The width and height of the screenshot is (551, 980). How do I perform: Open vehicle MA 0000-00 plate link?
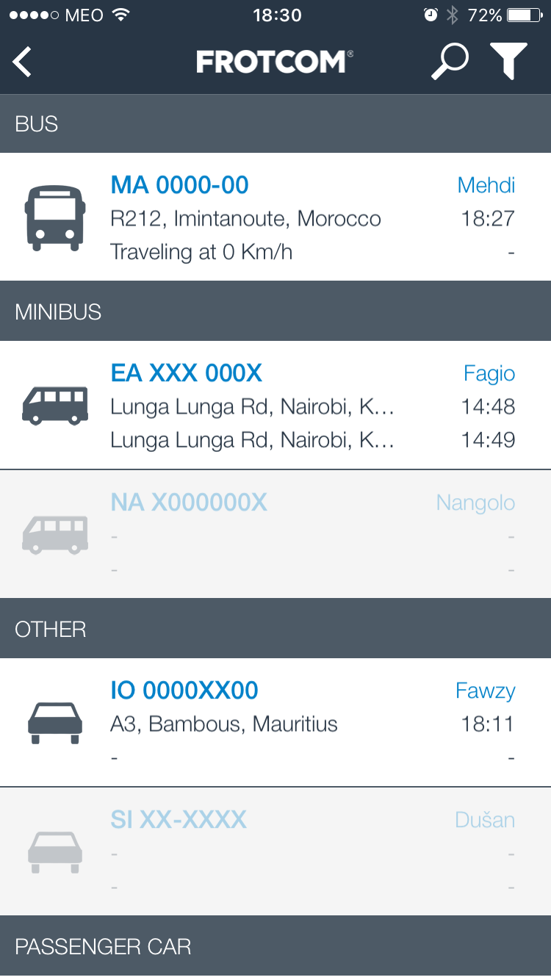click(x=180, y=185)
